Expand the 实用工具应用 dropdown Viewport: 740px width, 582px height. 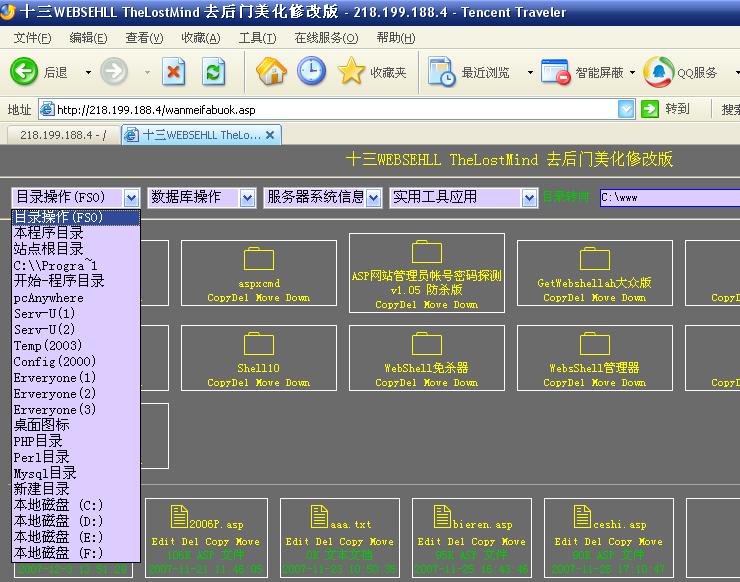pos(529,198)
